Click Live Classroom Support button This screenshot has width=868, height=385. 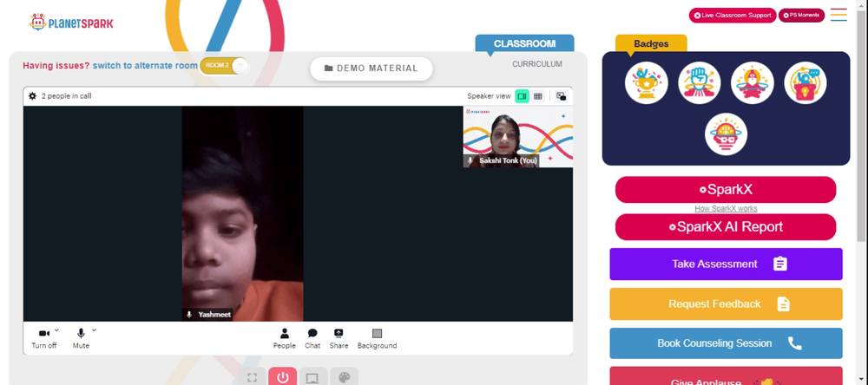point(733,16)
